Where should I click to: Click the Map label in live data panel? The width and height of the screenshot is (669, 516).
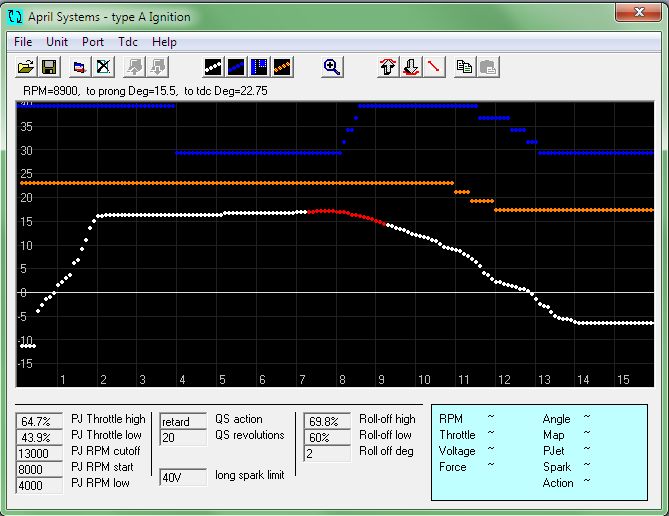(553, 435)
